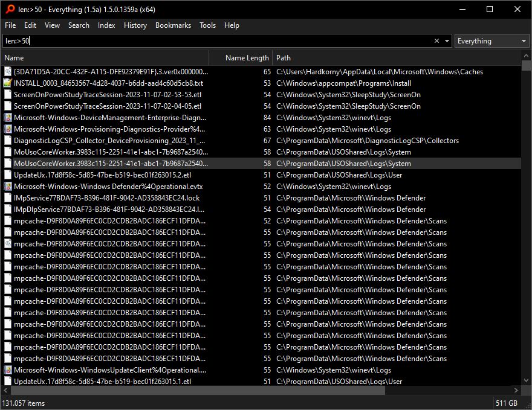The width and height of the screenshot is (532, 410).
Task: Click the IMpService77BDAF73 lock file icon
Action: [x=8, y=198]
